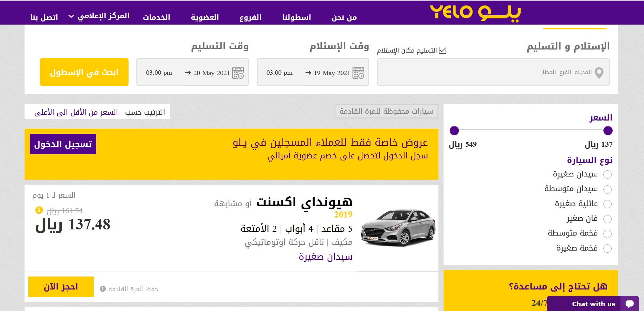644x311 pixels.
Task: Click the Hyundai Accent car image
Action: click(398, 228)
